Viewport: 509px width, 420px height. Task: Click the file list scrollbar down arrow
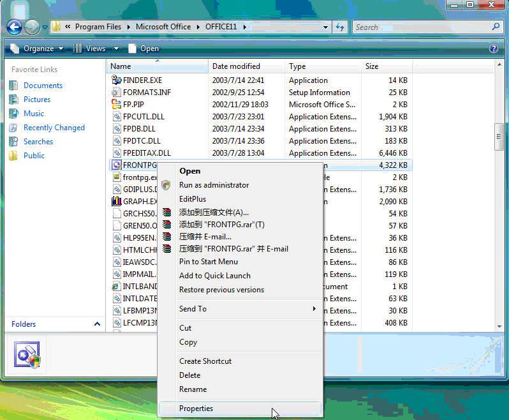pyautogui.click(x=499, y=326)
